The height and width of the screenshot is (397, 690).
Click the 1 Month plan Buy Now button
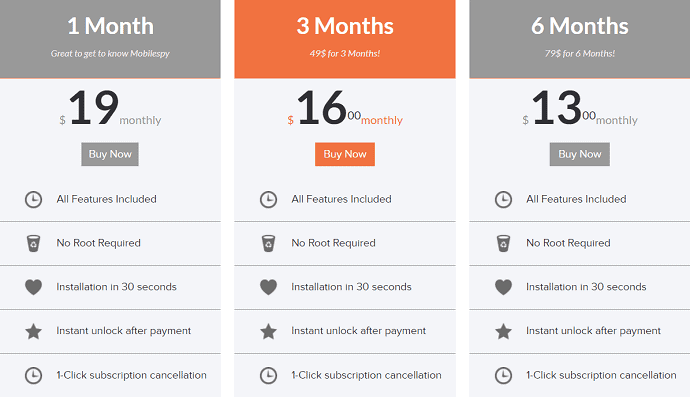click(110, 154)
